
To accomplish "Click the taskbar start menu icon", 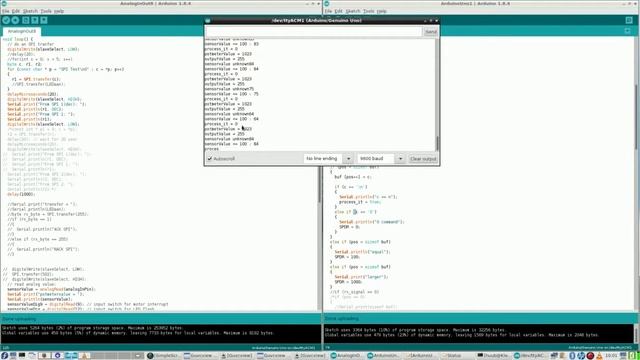I will (x=4, y=356).
